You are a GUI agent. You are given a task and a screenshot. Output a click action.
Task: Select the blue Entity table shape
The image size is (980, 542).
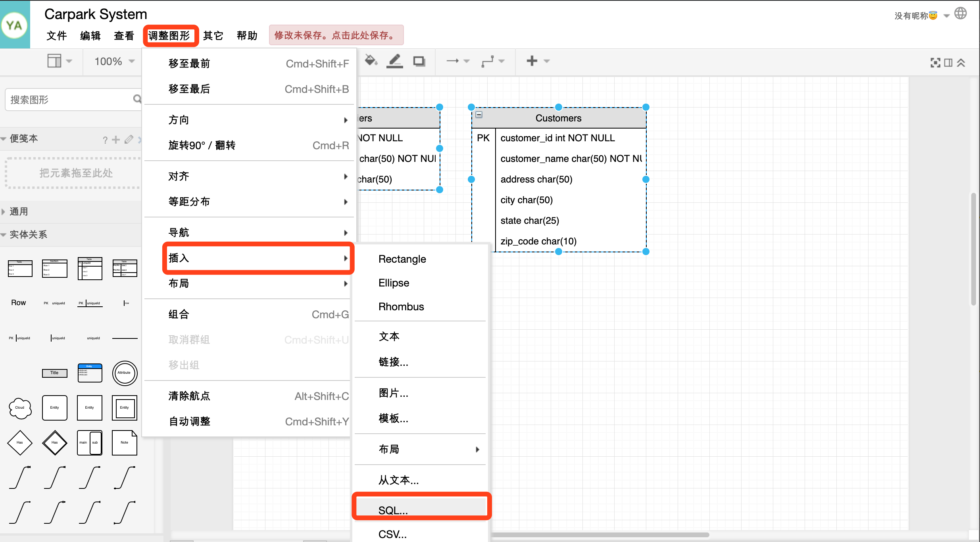tap(90, 373)
